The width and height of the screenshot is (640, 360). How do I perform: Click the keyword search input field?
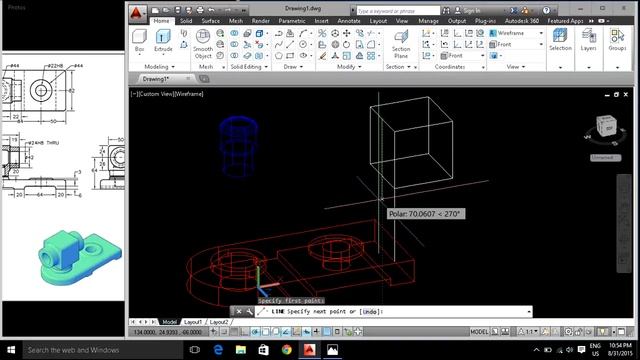pos(398,11)
